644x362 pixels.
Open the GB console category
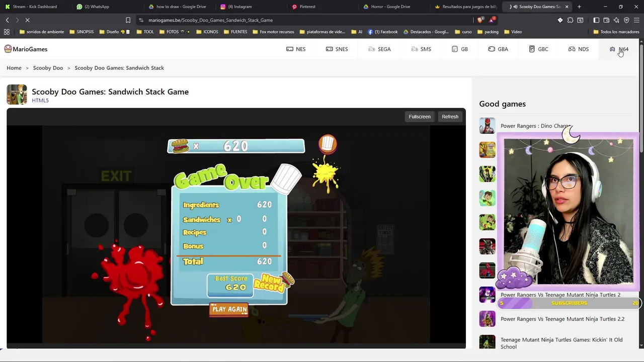coord(460,49)
